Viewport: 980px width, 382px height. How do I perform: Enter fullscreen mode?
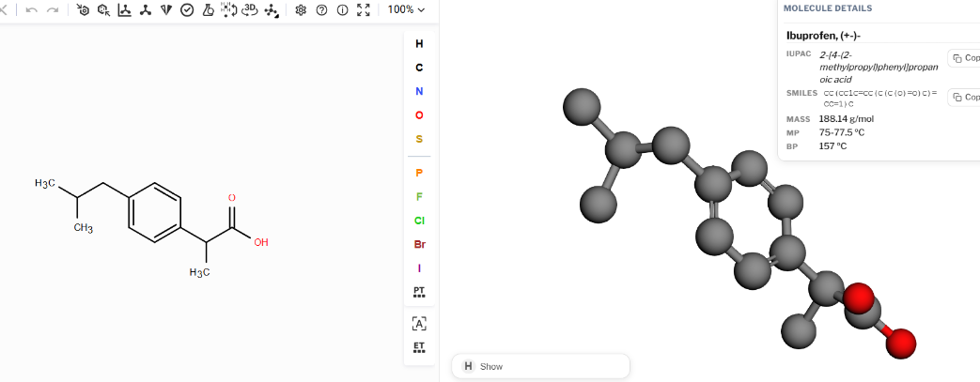pyautogui.click(x=363, y=10)
